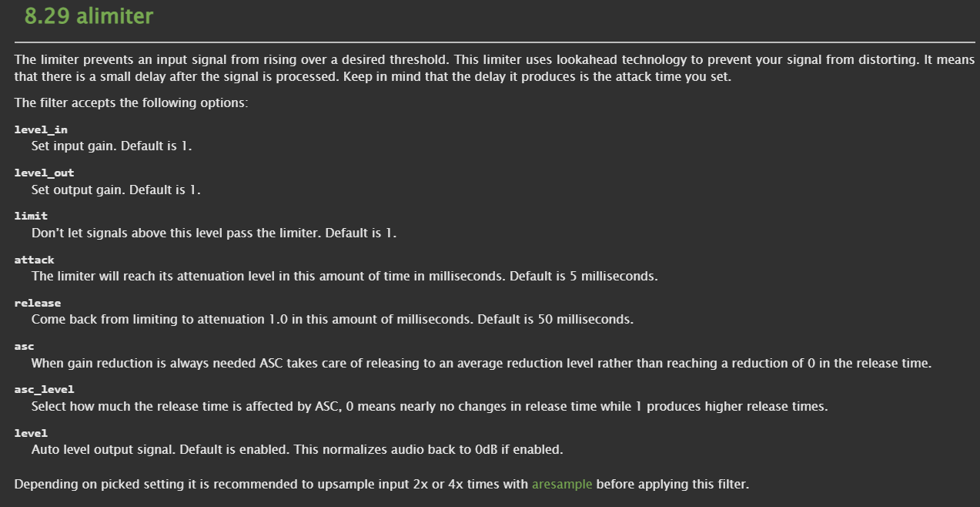The image size is (980, 507).
Task: Click the level_out option name
Action: pos(44,173)
